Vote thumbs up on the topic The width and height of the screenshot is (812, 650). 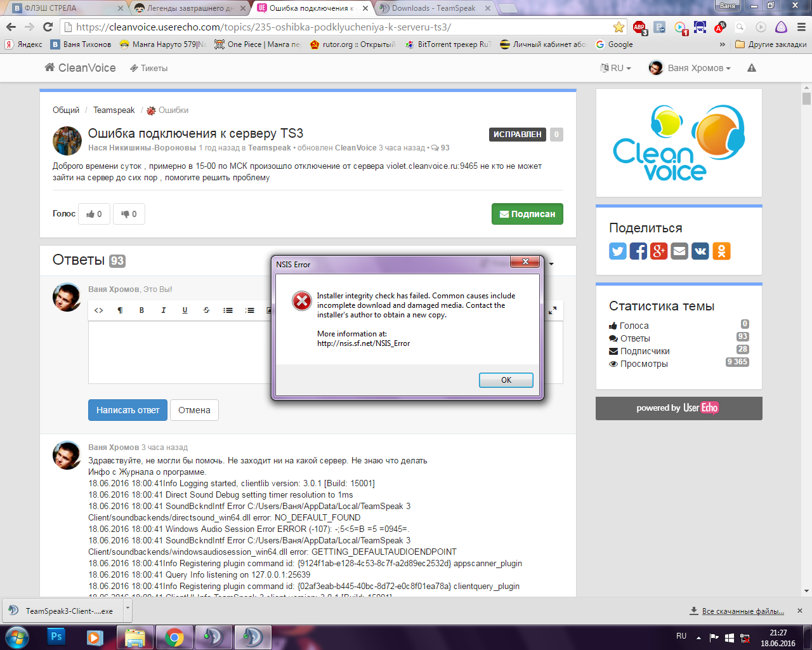94,214
